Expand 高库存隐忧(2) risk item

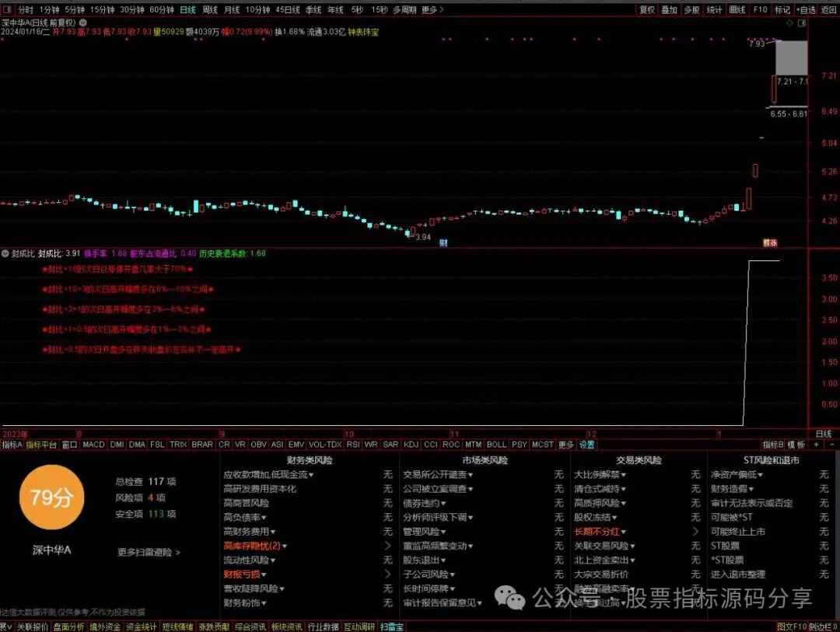pos(255,546)
